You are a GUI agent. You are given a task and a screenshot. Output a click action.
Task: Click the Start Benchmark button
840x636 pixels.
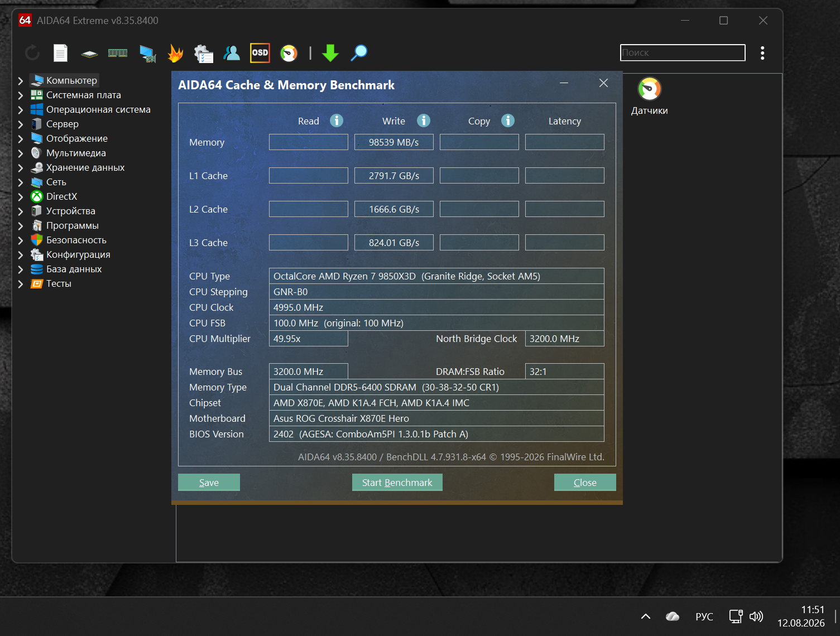[x=397, y=483]
